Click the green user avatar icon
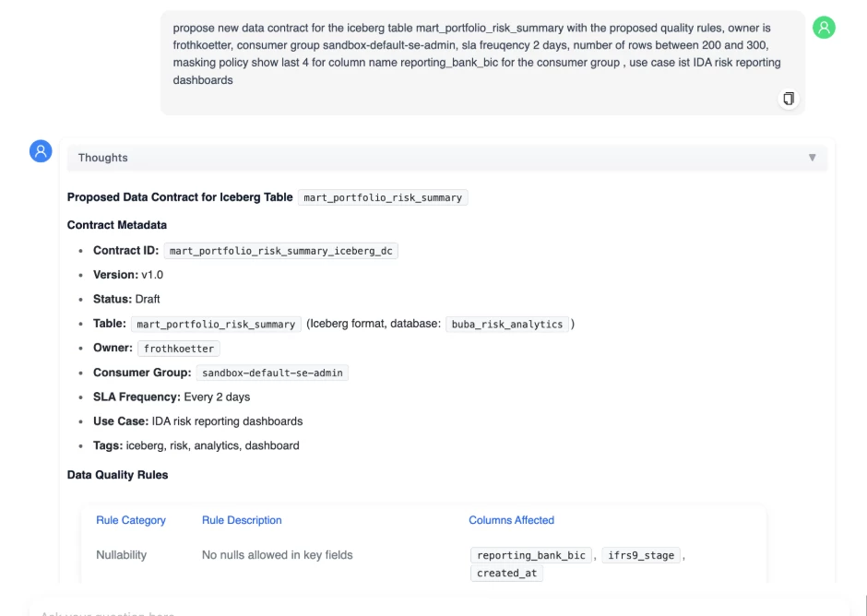The image size is (867, 616). coord(824,28)
